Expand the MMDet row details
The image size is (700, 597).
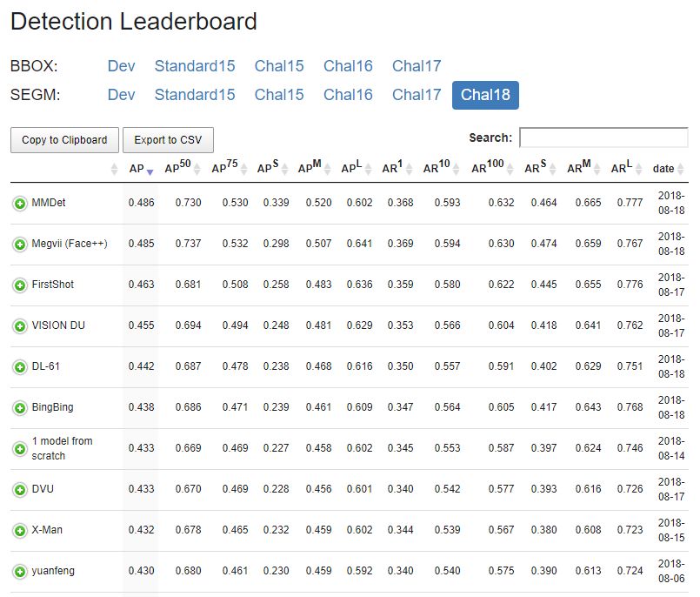(x=19, y=204)
